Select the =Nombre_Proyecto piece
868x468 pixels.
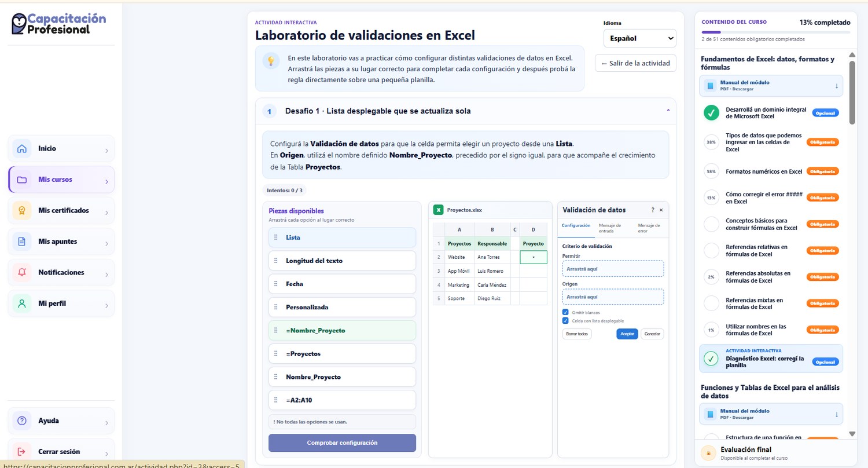(x=342, y=330)
